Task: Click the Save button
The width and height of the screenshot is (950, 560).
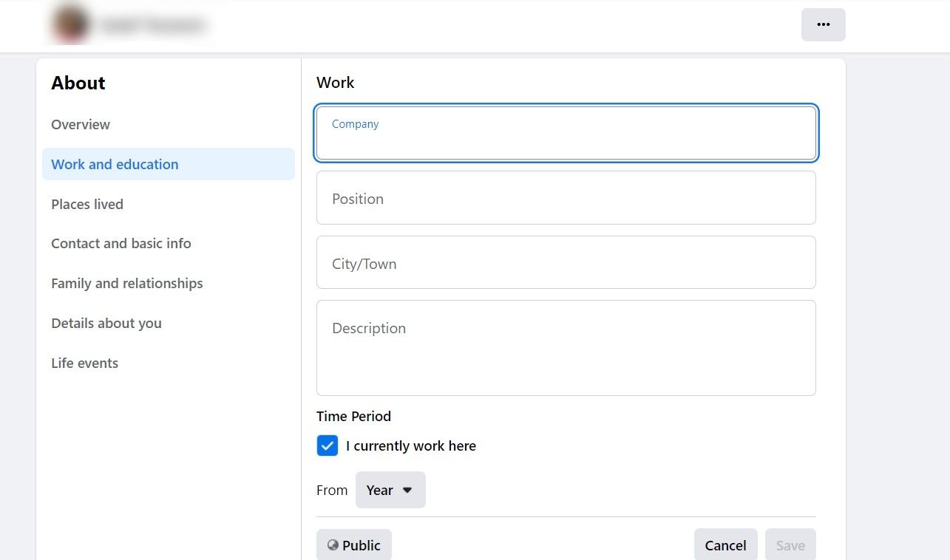Action: click(790, 544)
